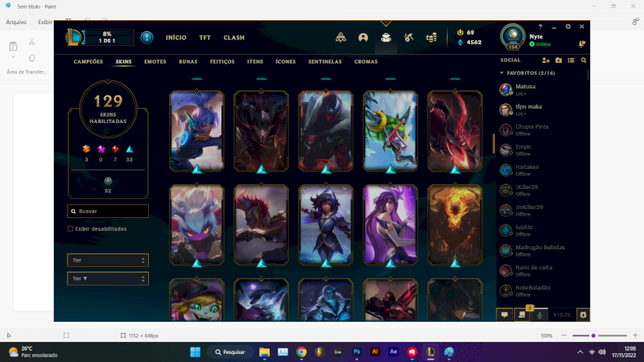
Task: Select the flaming horned skull skin card
Action: click(x=455, y=225)
